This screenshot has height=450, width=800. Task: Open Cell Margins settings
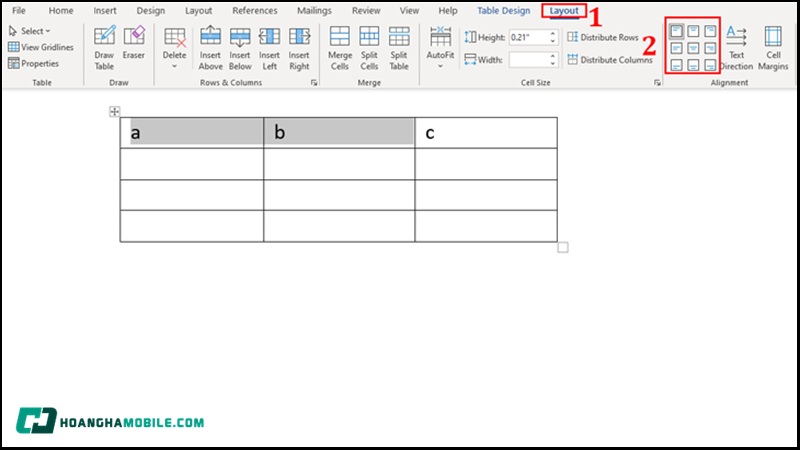click(x=773, y=48)
